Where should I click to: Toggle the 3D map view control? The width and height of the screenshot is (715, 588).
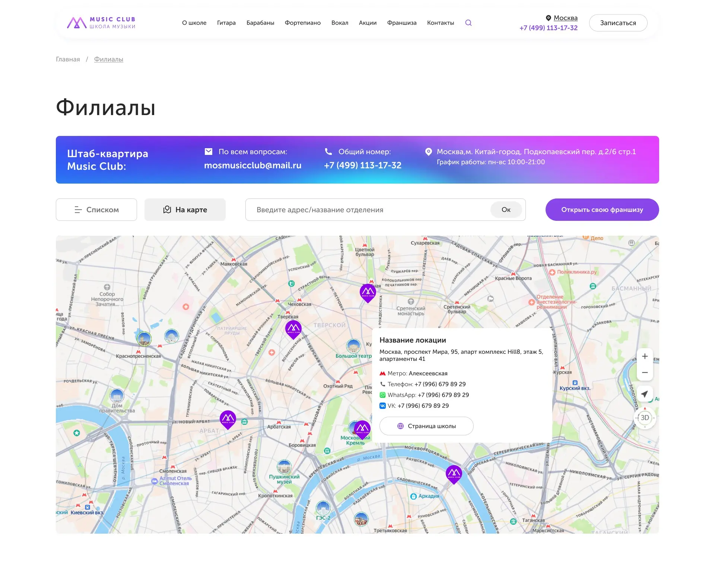point(645,418)
